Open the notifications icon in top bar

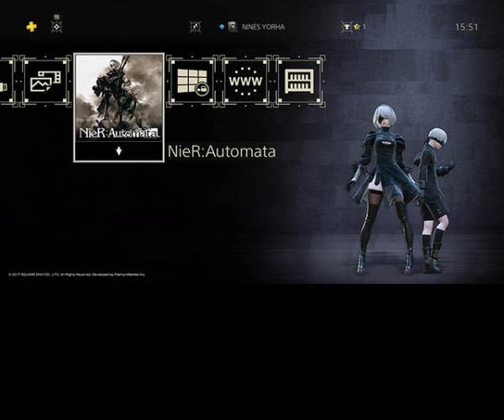tap(56, 27)
